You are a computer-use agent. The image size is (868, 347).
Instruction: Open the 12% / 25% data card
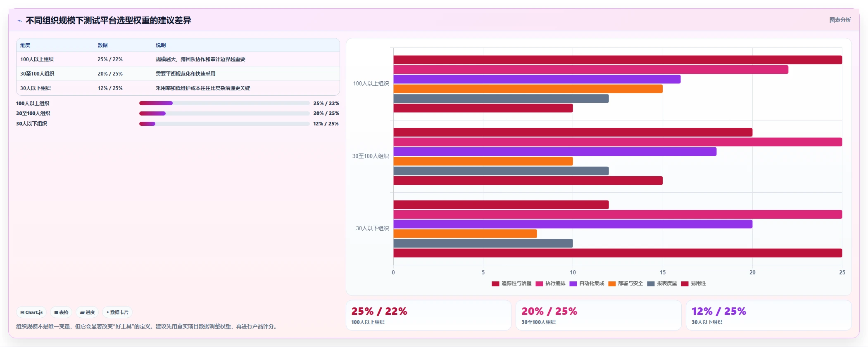click(x=768, y=315)
